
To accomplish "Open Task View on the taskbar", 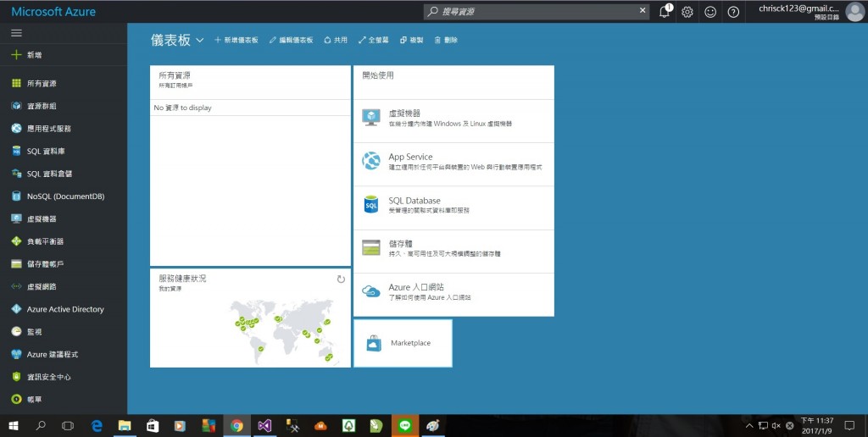I will [68, 426].
